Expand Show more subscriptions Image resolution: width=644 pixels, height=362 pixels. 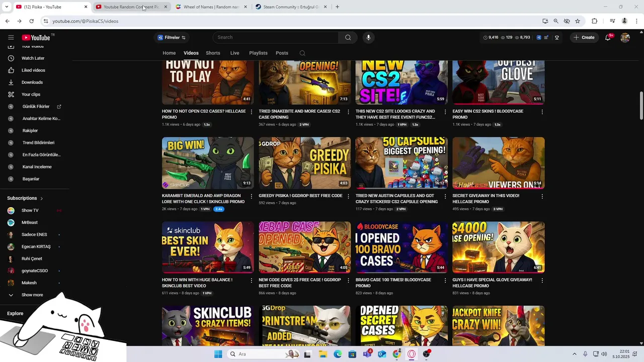tap(33, 295)
